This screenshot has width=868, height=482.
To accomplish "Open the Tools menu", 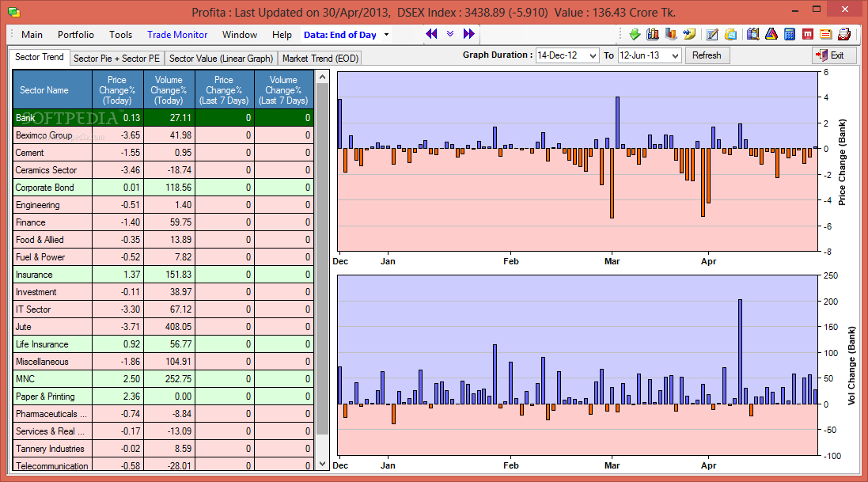I will tap(121, 34).
